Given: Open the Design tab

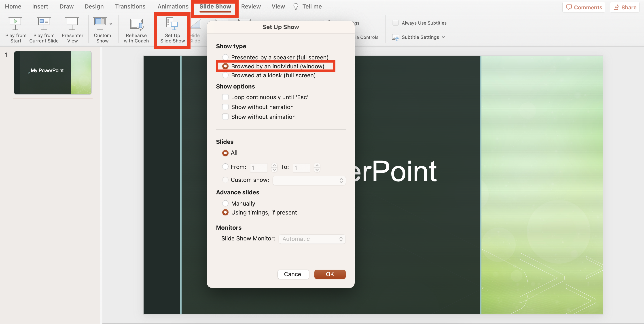Looking at the screenshot, I should point(94,6).
